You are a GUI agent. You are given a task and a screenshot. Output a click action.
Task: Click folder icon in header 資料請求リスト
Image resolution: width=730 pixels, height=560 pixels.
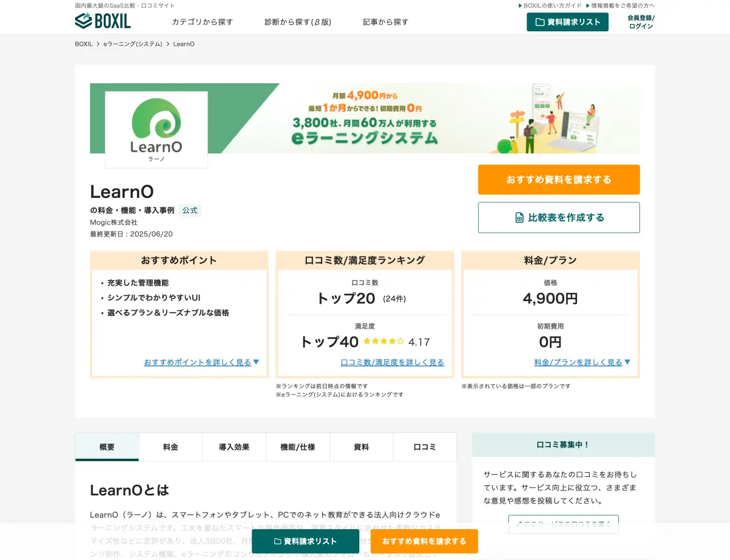pyautogui.click(x=540, y=22)
